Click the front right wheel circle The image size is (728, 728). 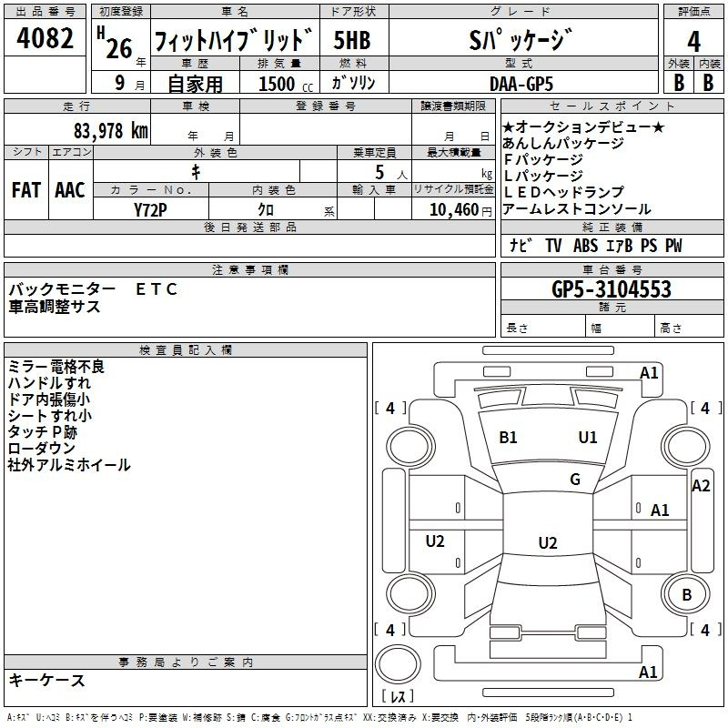click(x=686, y=447)
